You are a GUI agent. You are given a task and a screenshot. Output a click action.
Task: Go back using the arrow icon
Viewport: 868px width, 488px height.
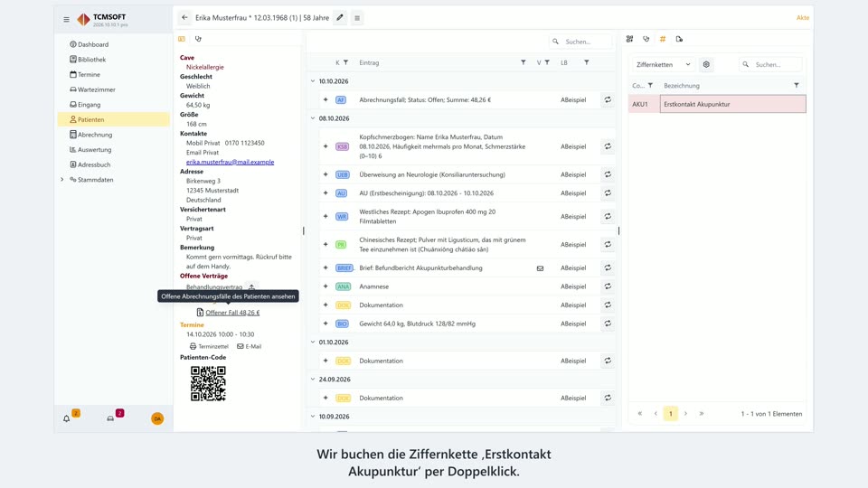[184, 18]
